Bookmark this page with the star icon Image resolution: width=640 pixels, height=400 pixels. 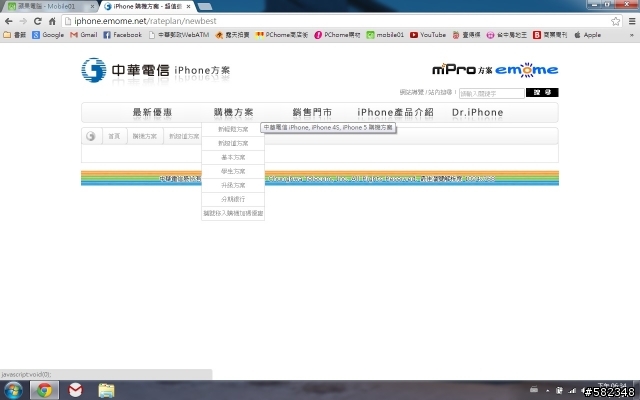pos(616,21)
